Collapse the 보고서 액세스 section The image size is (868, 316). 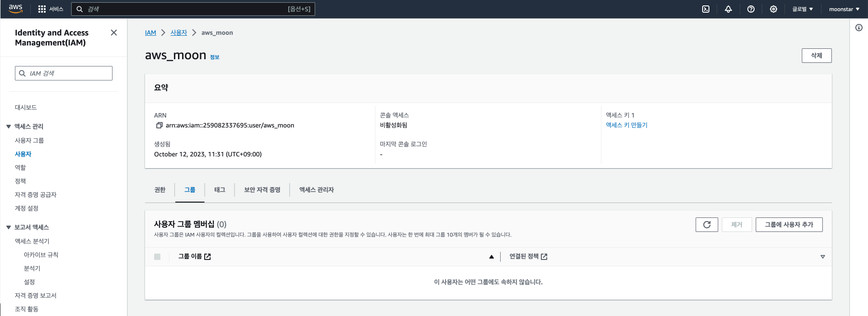[9, 227]
